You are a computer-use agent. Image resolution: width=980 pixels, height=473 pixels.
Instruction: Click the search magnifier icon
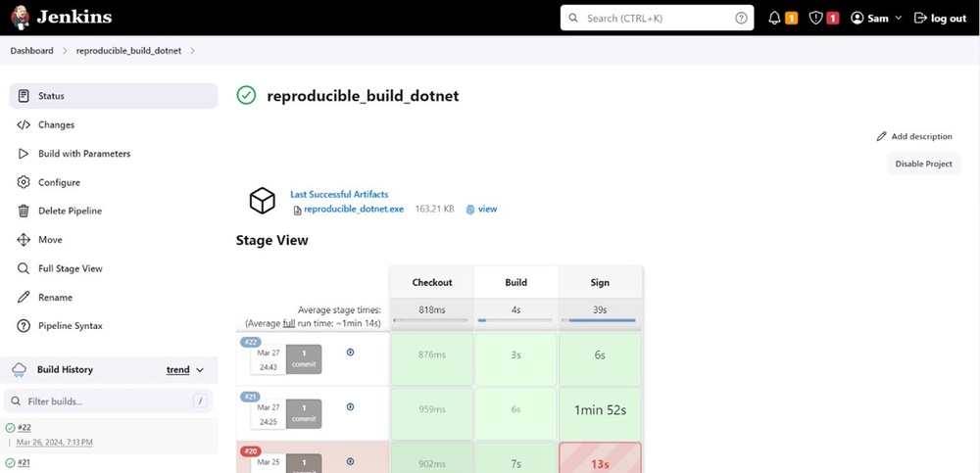click(573, 19)
